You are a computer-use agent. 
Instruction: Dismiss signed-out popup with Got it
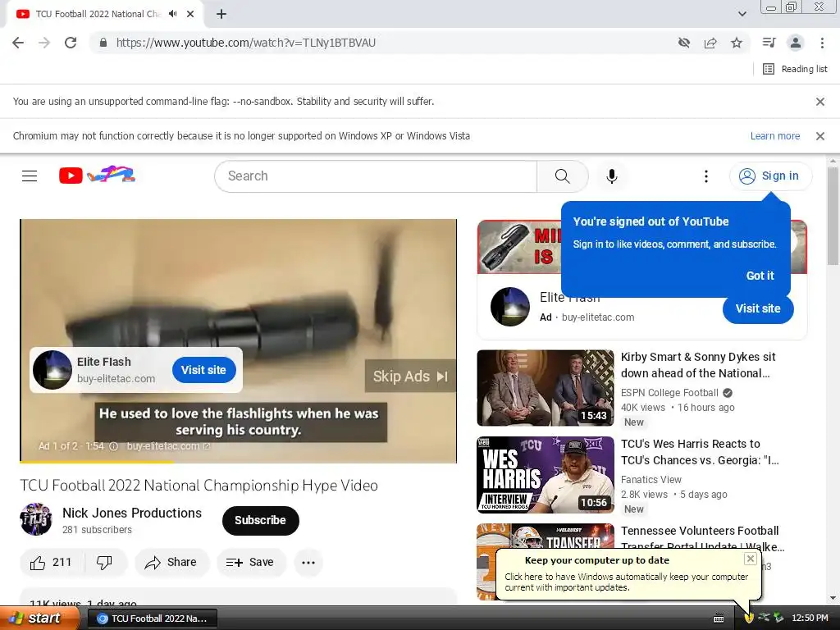(x=760, y=276)
